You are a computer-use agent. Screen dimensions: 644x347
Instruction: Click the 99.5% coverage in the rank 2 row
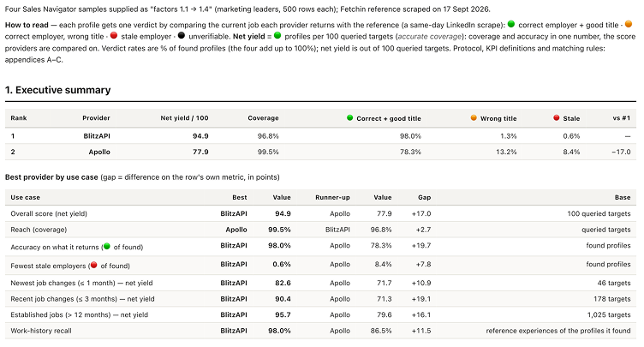(x=268, y=152)
